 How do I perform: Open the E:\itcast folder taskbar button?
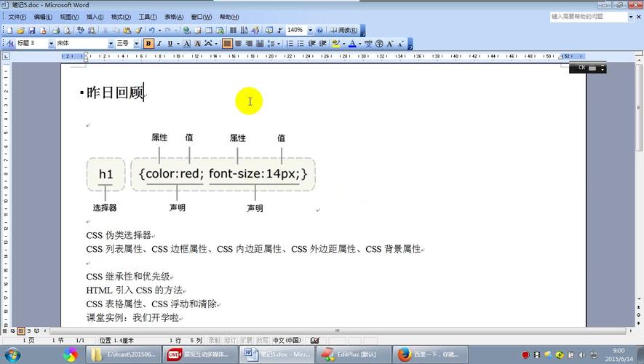(x=124, y=354)
